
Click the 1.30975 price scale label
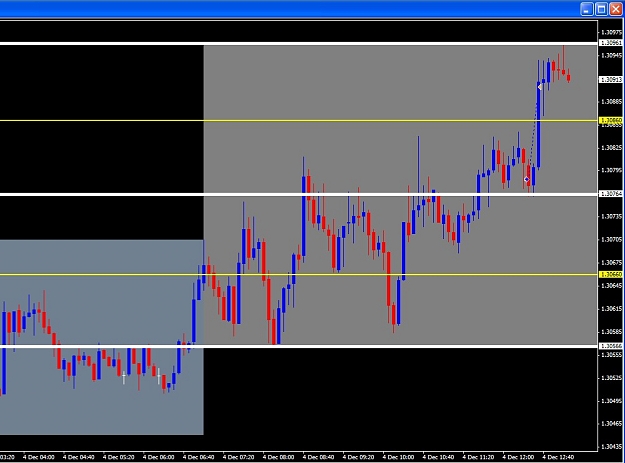tap(611, 32)
